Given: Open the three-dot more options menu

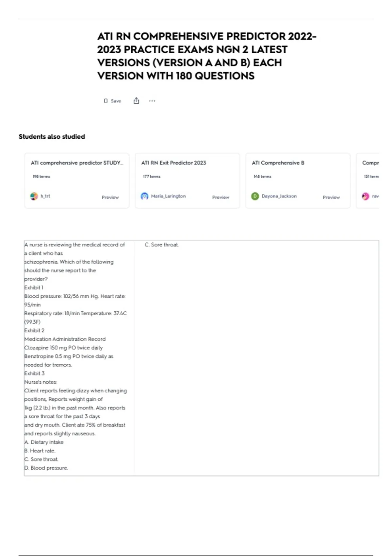Looking at the screenshot, I should click(x=152, y=101).
